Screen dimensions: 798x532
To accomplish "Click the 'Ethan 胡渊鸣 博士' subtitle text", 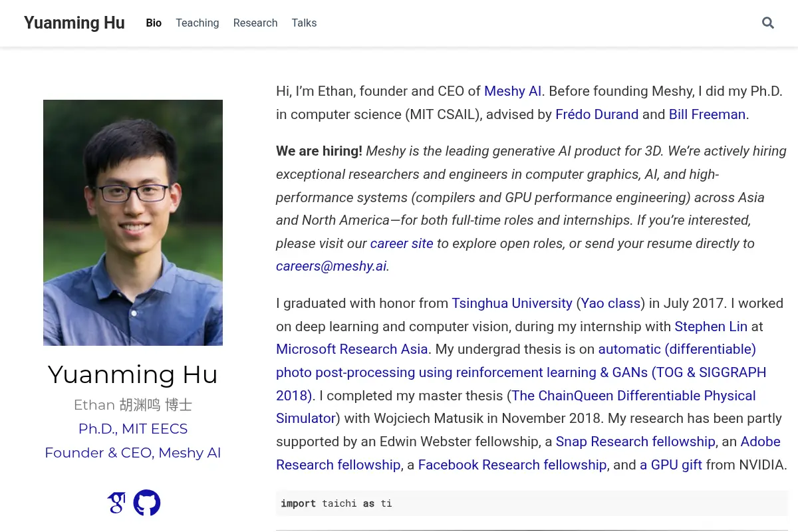I will click(133, 404).
